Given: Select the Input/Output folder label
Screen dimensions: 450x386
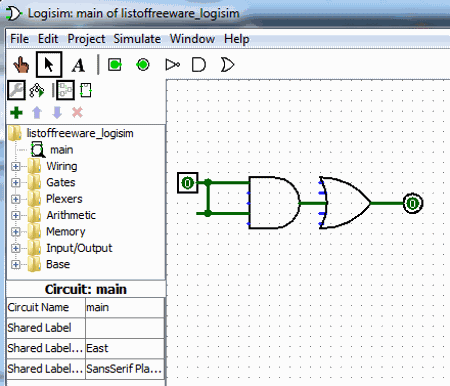Looking at the screenshot, I should (79, 248).
